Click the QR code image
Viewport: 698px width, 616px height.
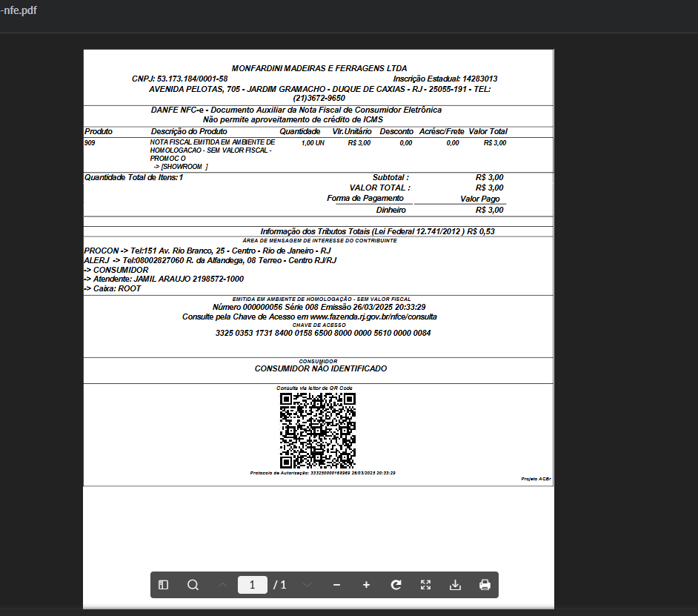(x=317, y=430)
